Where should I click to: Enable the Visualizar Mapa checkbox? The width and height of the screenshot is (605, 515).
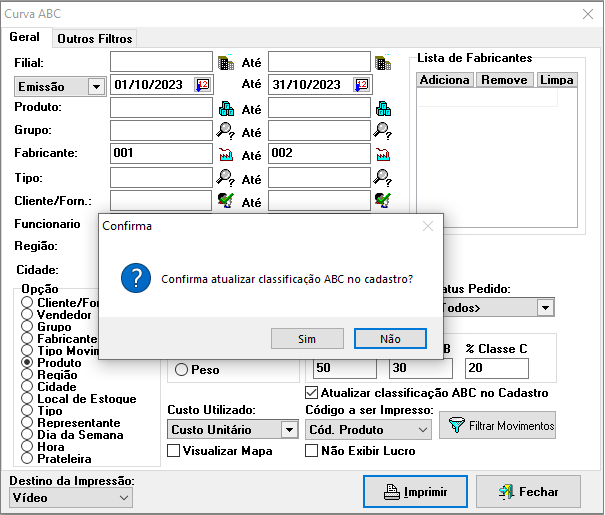(x=174, y=451)
